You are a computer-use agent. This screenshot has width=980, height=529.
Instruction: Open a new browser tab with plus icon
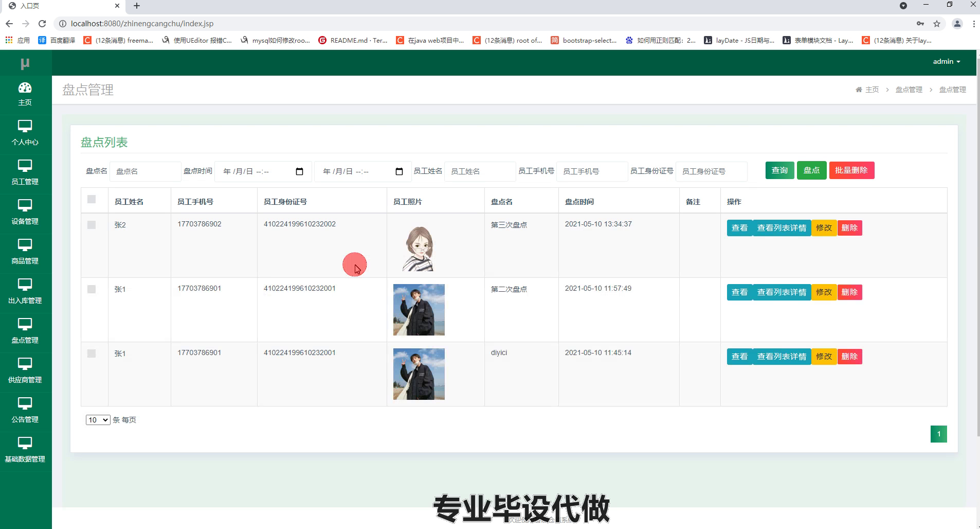pyautogui.click(x=137, y=6)
